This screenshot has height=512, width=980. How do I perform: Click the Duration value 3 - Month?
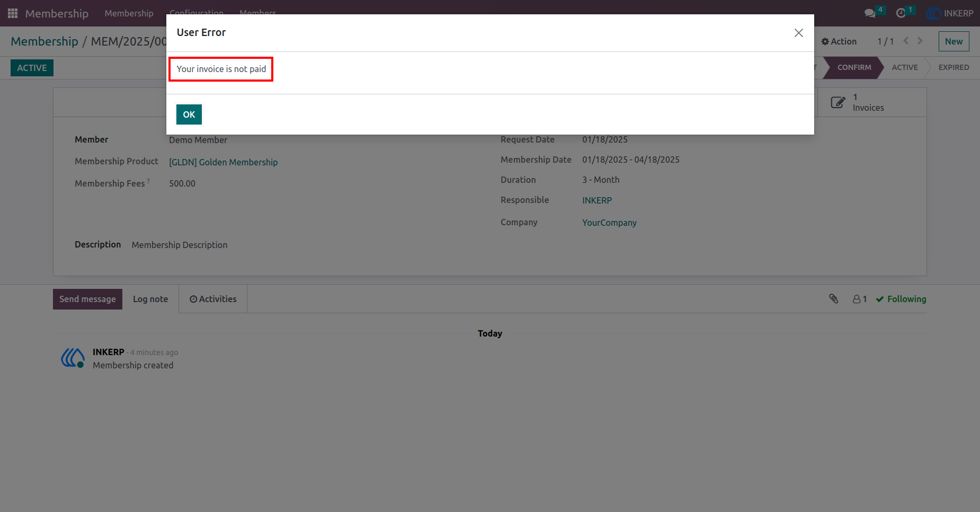601,180
